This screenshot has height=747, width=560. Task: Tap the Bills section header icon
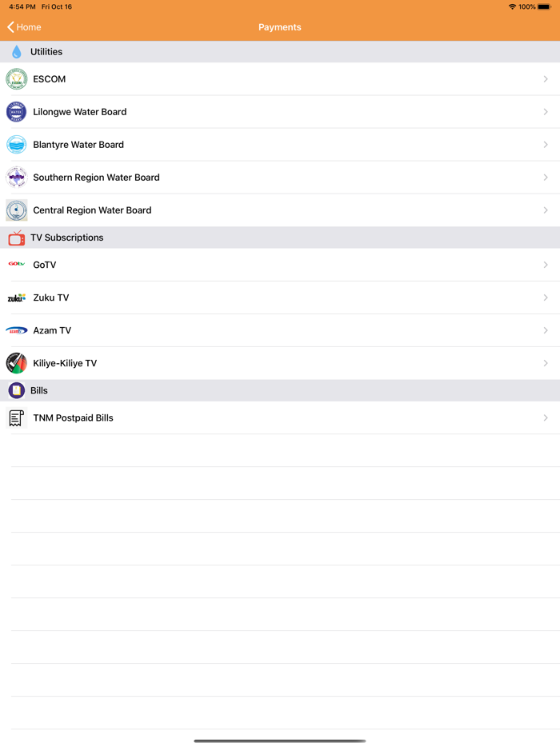tap(16, 390)
